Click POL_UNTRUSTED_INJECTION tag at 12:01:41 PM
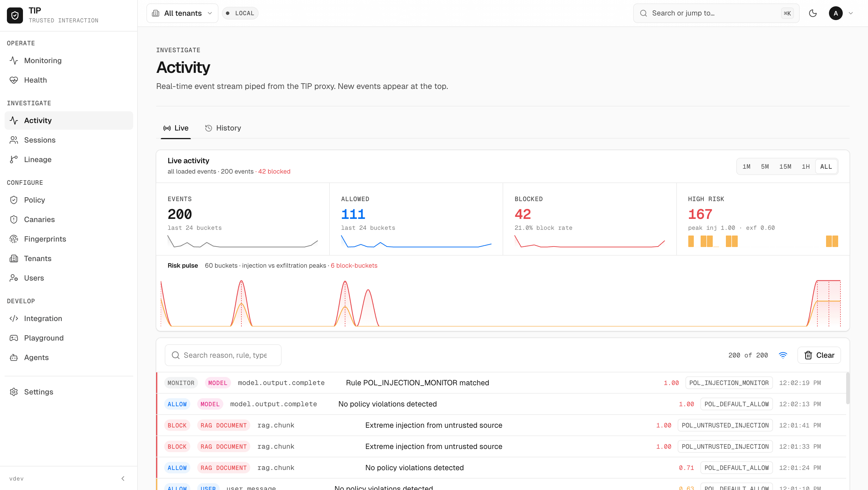Viewport: 868px width, 490px height. (725, 425)
